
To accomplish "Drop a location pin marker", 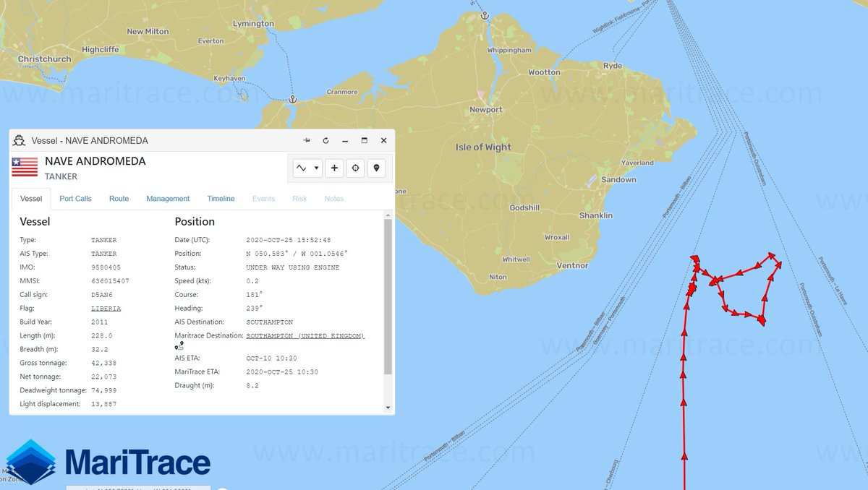I will point(375,168).
